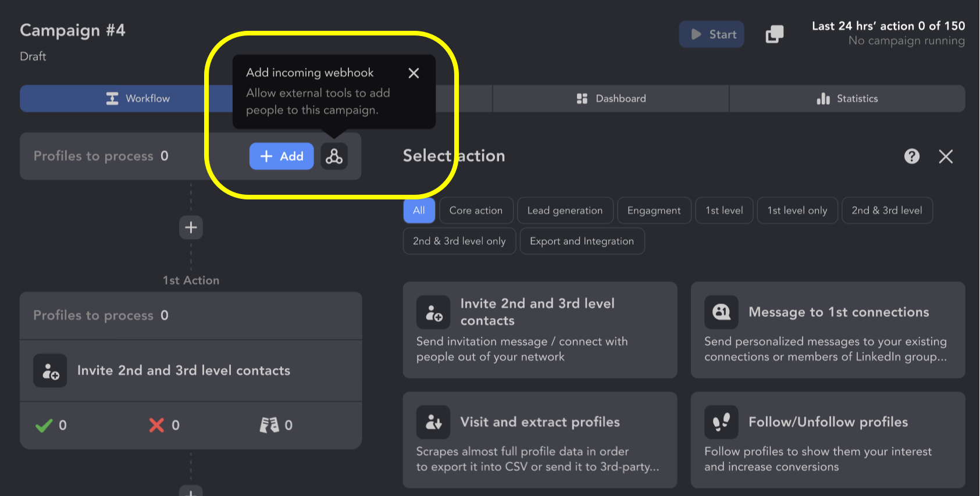Viewport: 980px width, 496px height.
Task: Filter by Lead generation
Action: [565, 210]
